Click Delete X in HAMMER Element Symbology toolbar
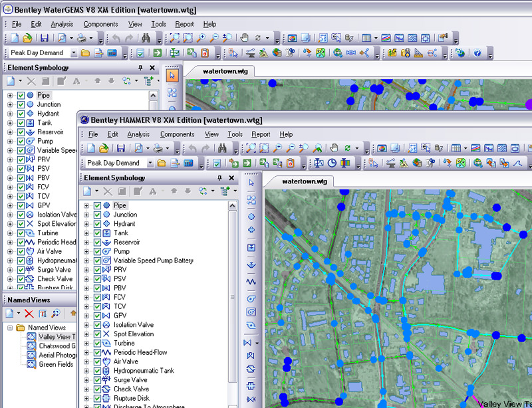This screenshot has height=408, width=532. point(108,191)
